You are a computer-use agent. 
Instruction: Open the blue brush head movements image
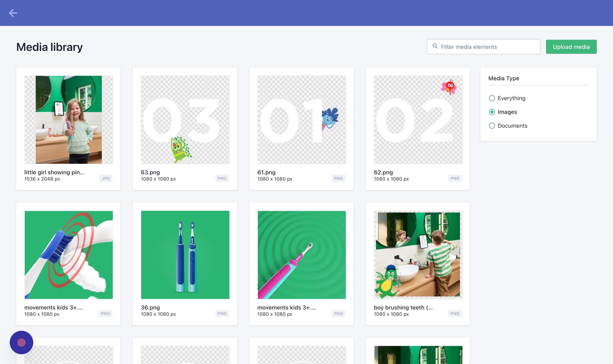pyautogui.click(x=69, y=255)
